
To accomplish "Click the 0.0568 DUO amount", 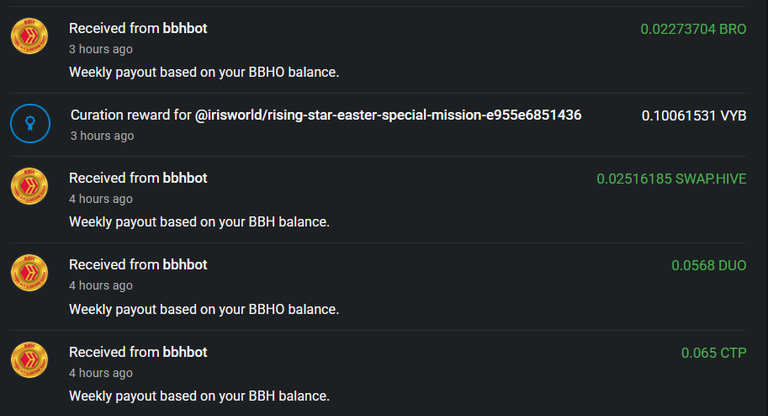I will pos(709,266).
